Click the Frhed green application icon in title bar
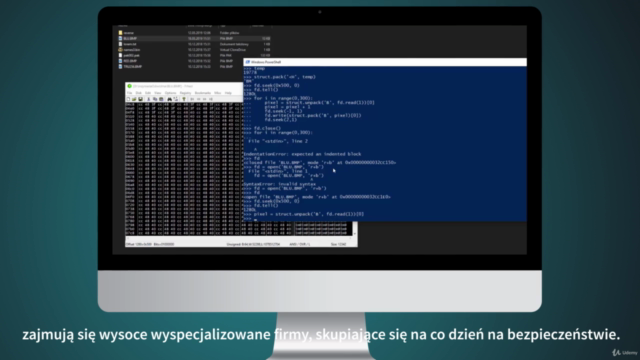Viewport: 640px width, 360px height. (129, 86)
